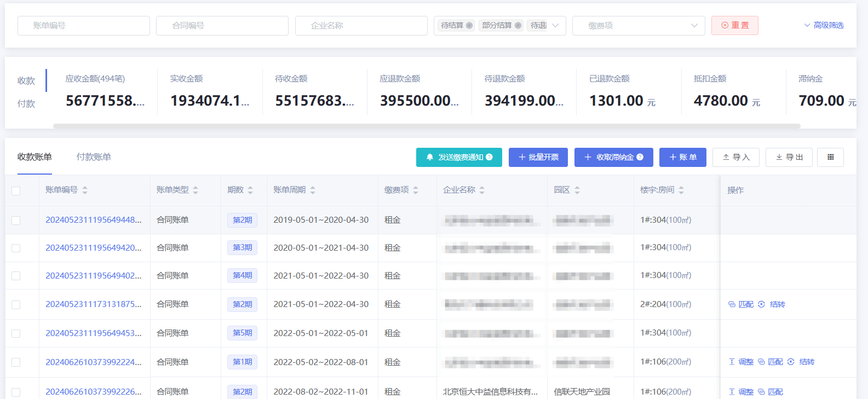Type in the 企业名称 search field
This screenshot has width=868, height=399.
click(361, 26)
